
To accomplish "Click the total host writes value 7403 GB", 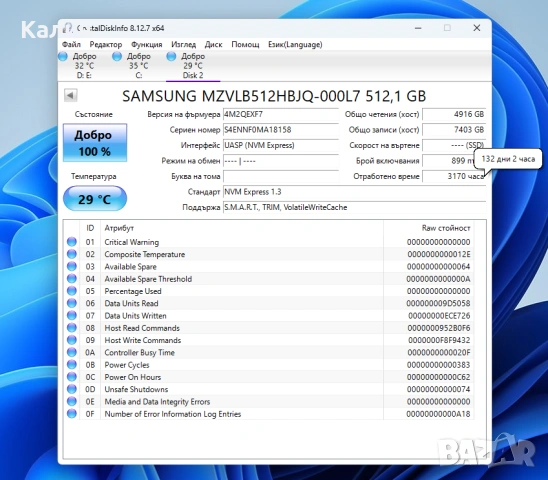I will pyautogui.click(x=454, y=130).
